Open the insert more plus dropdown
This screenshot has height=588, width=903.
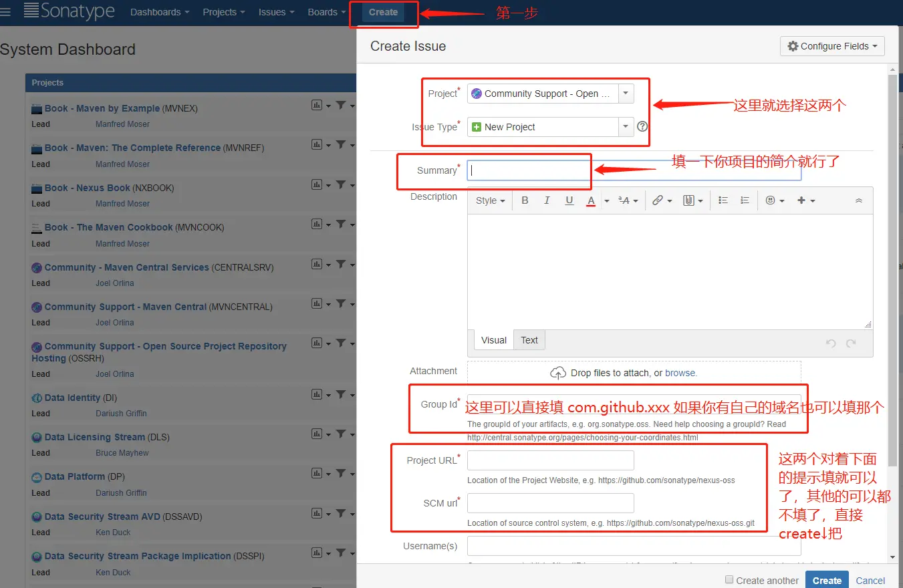click(806, 200)
